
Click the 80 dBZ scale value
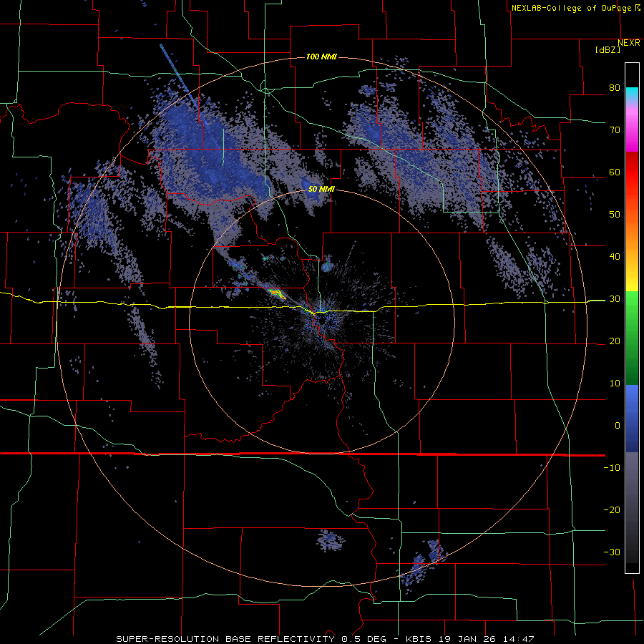tap(615, 87)
